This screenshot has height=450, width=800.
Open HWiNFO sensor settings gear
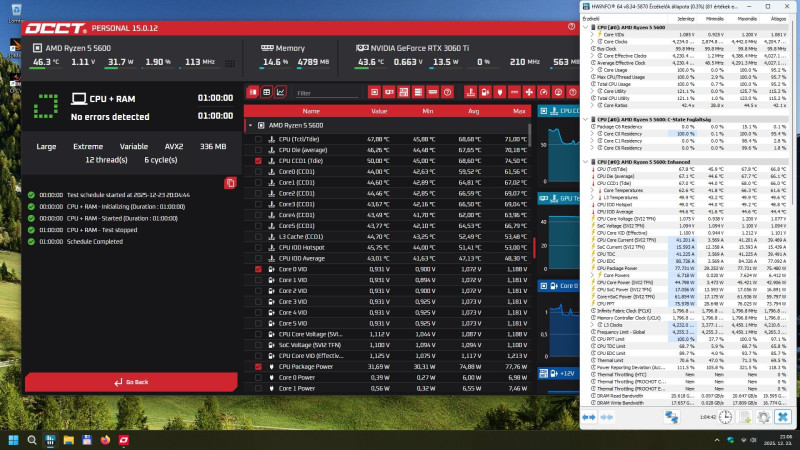click(x=763, y=417)
